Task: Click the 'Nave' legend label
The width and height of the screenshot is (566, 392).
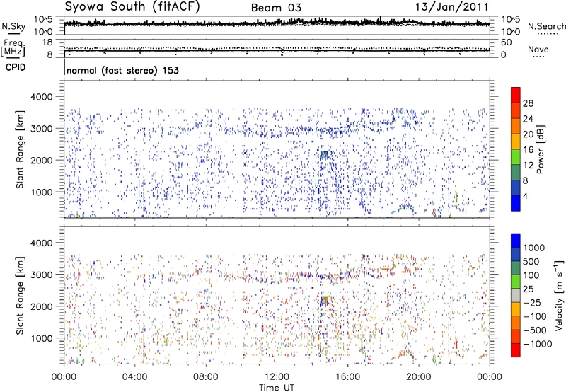Action: click(538, 49)
